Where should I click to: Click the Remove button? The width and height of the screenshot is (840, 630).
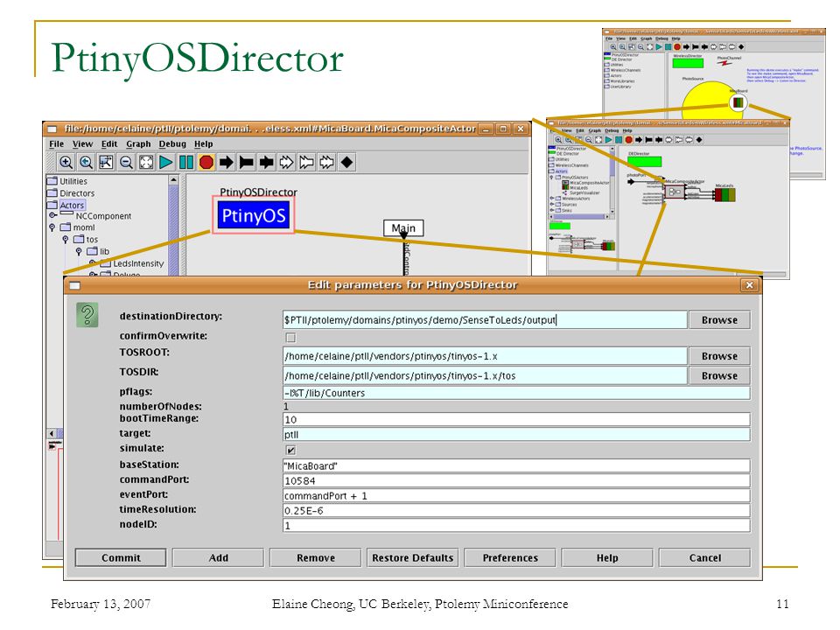[316, 557]
